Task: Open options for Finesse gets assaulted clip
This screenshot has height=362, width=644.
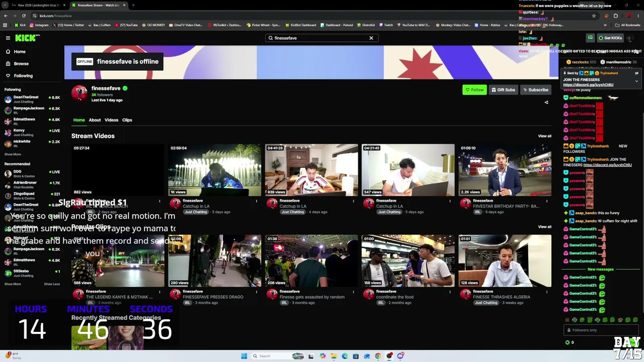Action: tap(353, 292)
